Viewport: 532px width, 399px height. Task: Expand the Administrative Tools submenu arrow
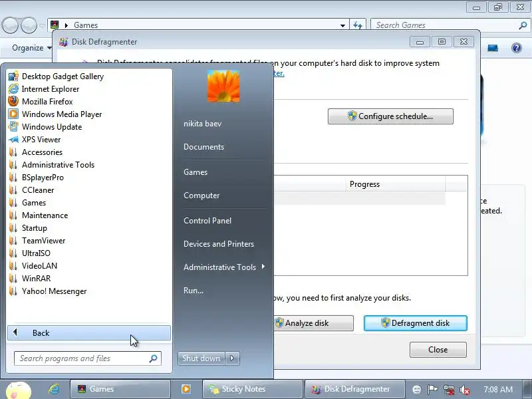click(263, 267)
